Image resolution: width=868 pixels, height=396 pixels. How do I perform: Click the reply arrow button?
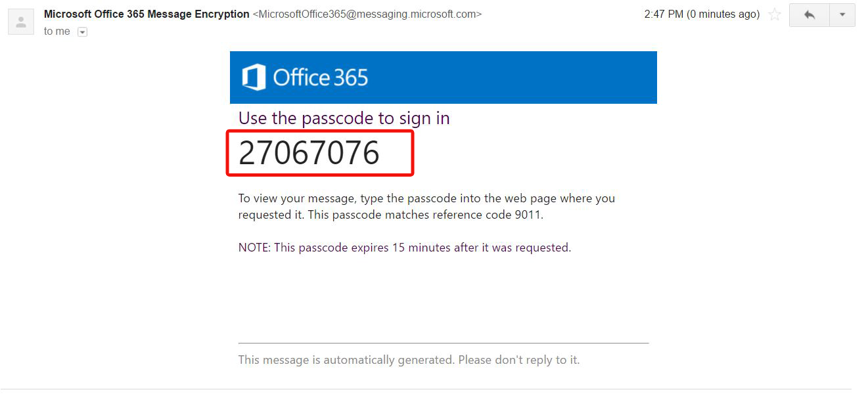click(809, 14)
